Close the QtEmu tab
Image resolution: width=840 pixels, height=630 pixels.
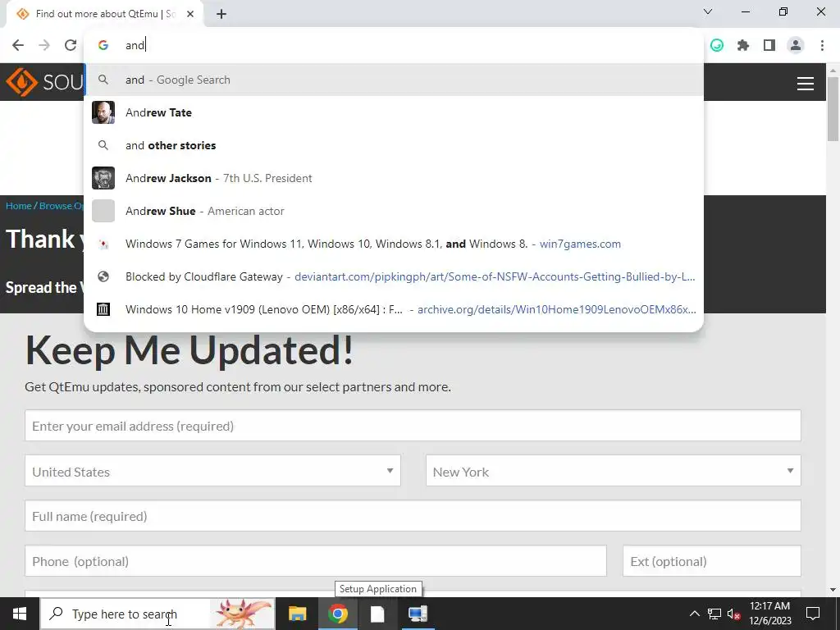(190, 14)
